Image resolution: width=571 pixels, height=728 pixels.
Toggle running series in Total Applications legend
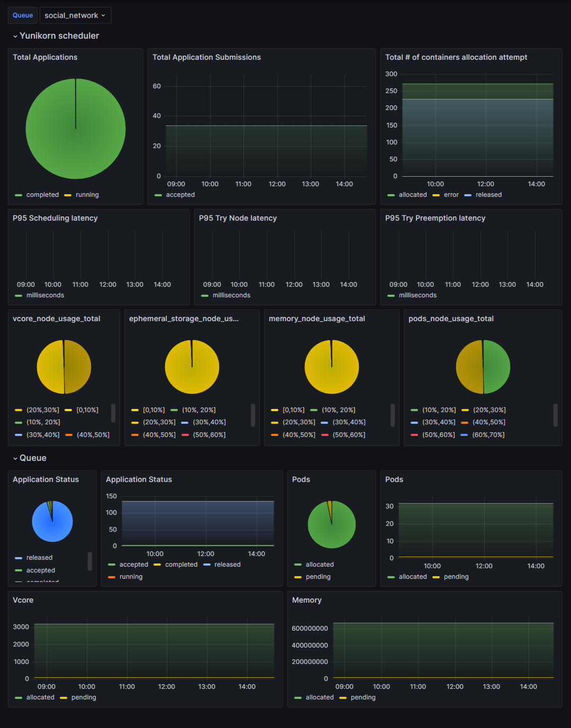click(87, 195)
